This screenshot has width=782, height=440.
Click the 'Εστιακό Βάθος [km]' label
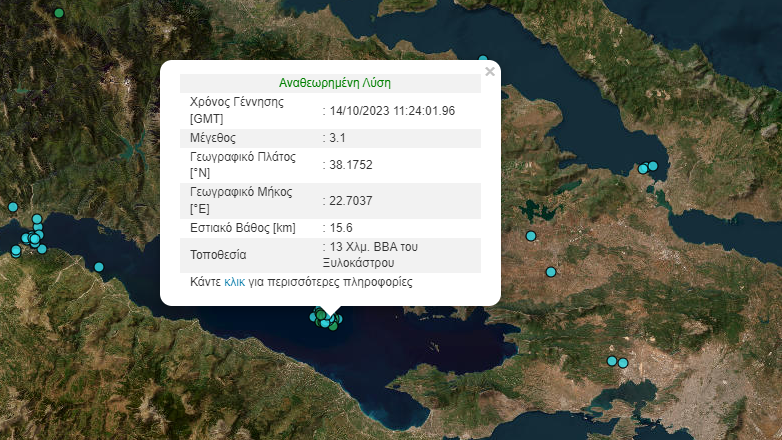pyautogui.click(x=243, y=228)
